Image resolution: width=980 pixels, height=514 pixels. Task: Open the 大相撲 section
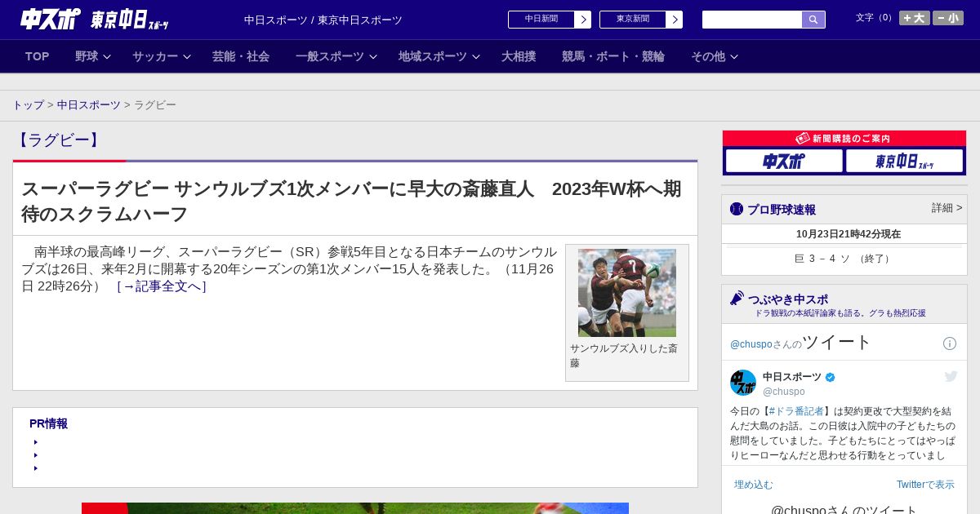click(x=519, y=56)
